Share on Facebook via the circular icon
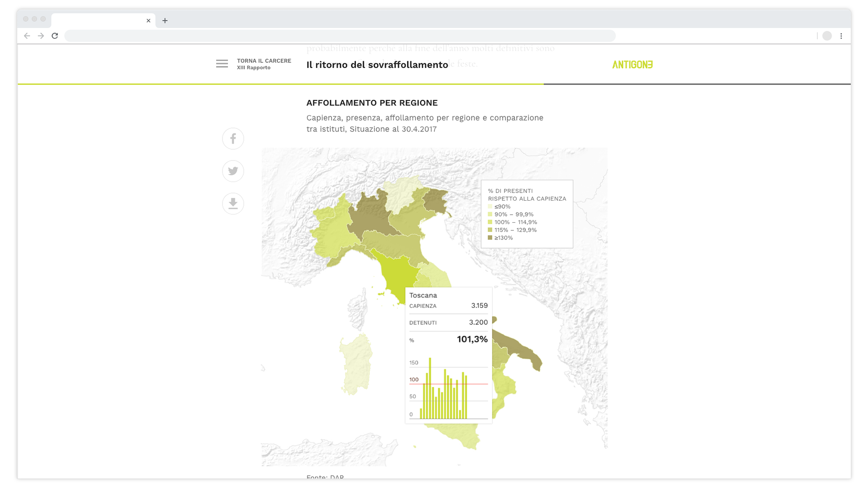Screen dimensions: 868x488 tap(233, 139)
